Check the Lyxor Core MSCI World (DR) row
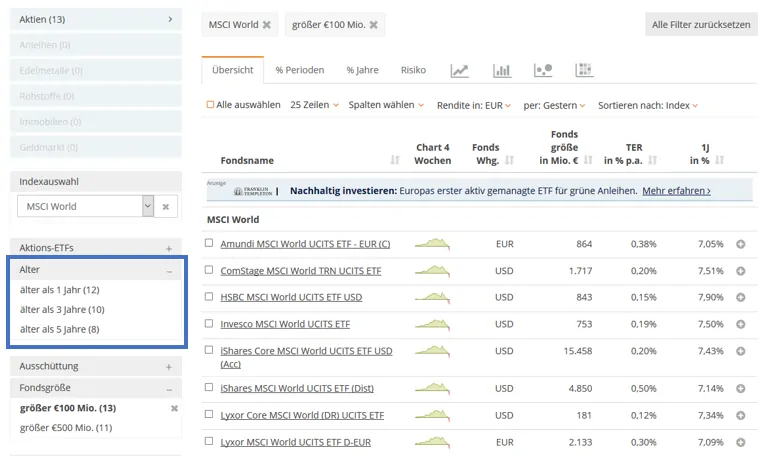769x469 pixels. tap(209, 414)
